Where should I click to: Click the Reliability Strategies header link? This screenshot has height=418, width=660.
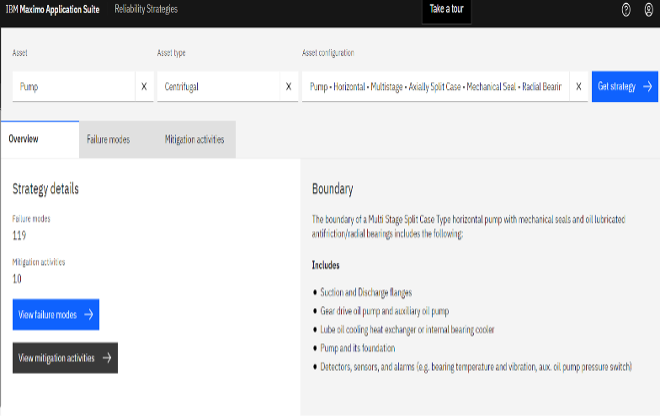pyautogui.click(x=146, y=9)
